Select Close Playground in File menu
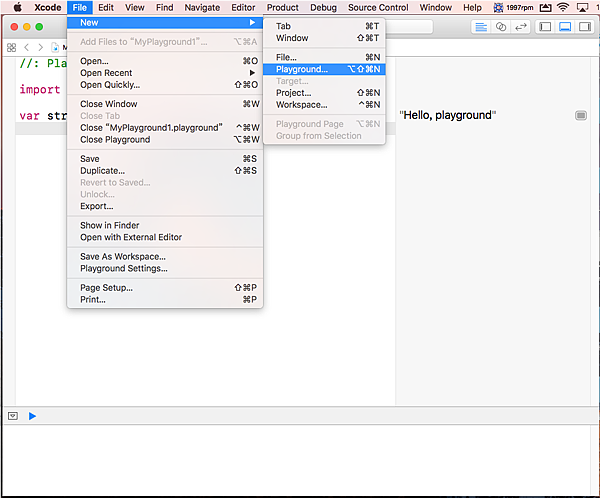 tap(165, 140)
